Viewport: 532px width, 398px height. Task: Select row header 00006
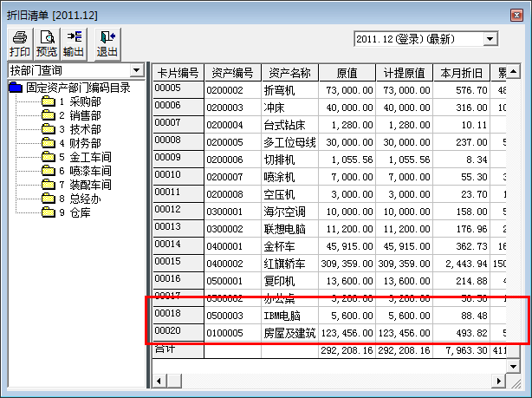pyautogui.click(x=178, y=108)
